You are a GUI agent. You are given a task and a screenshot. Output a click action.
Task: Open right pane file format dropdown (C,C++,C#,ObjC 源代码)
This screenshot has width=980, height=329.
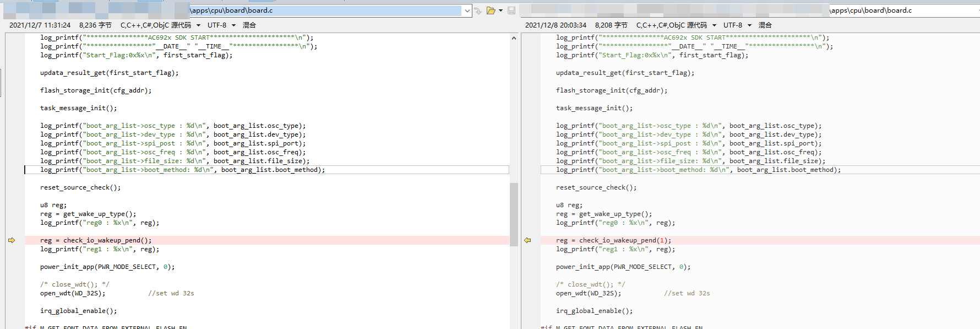click(x=676, y=25)
